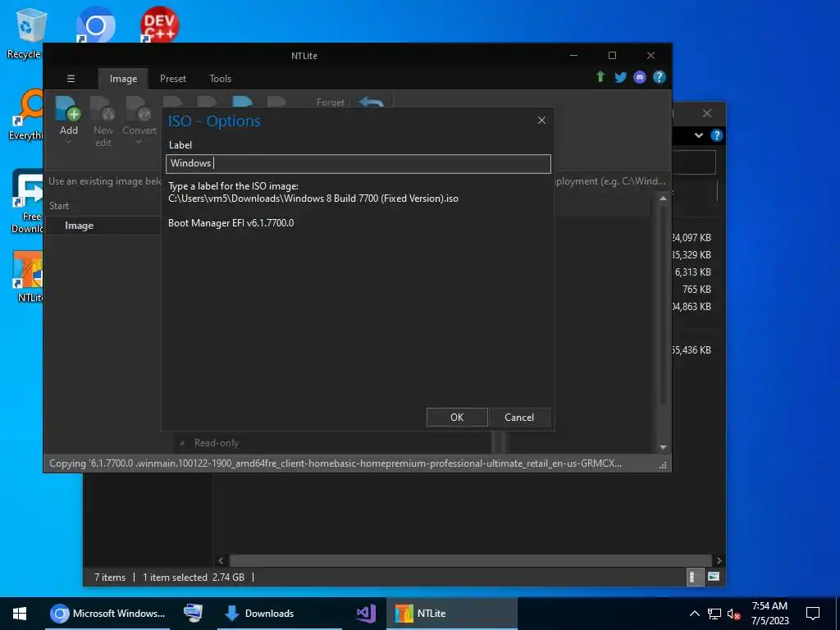Click the Add image toolbar icon
This screenshot has width=840, height=630.
pos(68,115)
